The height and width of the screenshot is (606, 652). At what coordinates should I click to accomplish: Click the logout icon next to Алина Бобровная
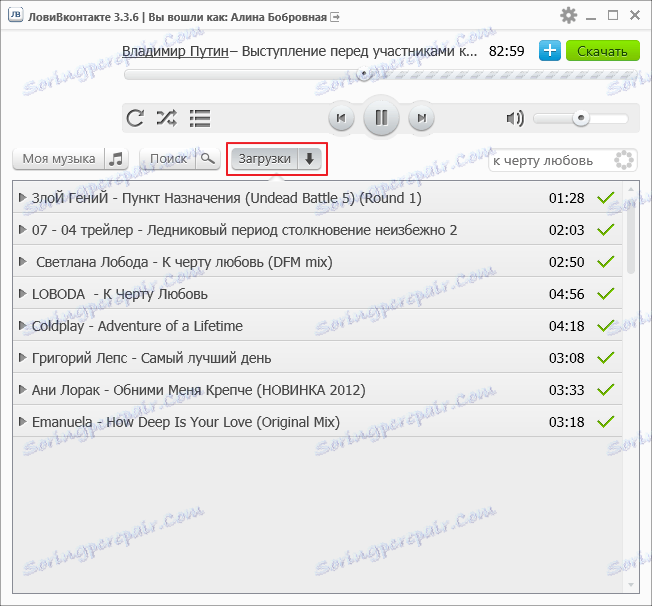click(335, 17)
